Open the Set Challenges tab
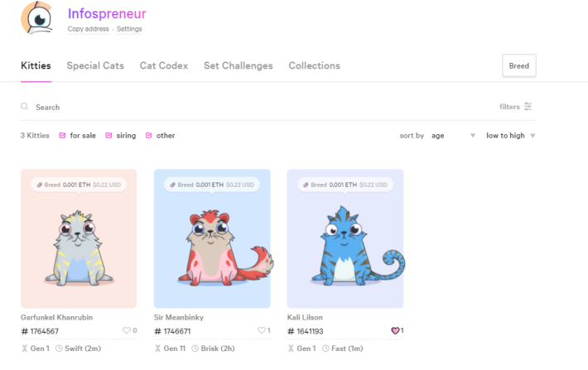 tap(239, 65)
